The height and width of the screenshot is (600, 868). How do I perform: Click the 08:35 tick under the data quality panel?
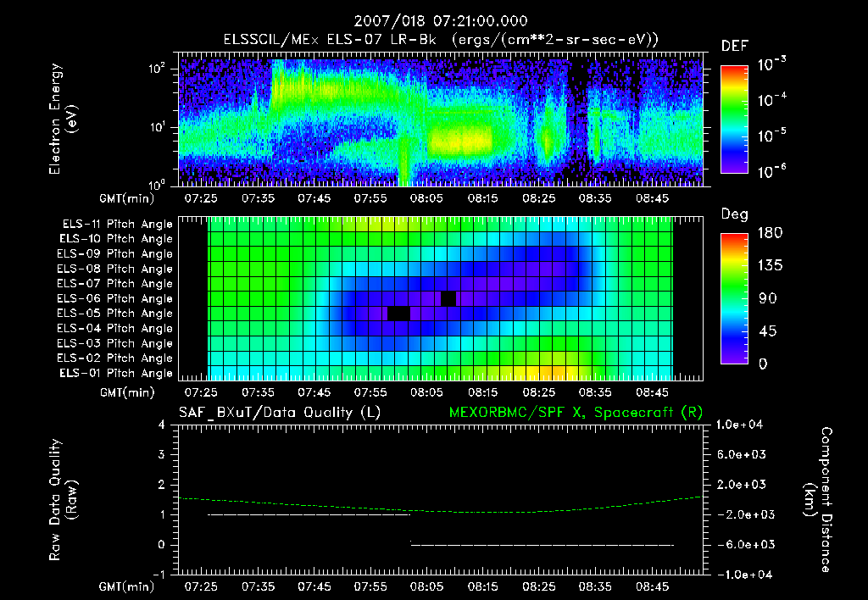point(595,586)
